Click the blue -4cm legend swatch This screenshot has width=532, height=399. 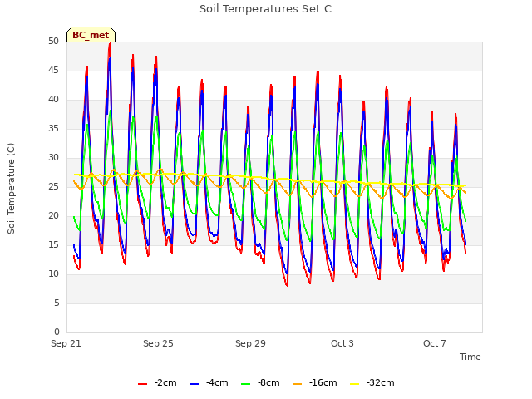point(194,384)
